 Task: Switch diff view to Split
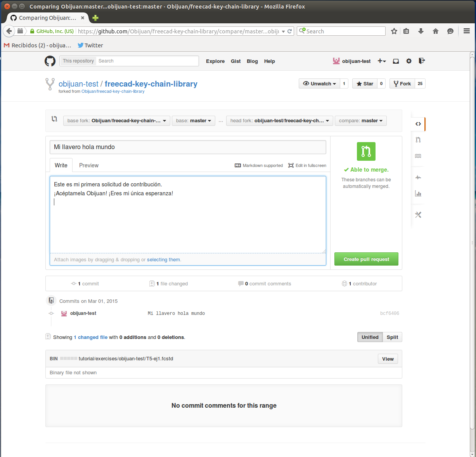click(x=392, y=337)
